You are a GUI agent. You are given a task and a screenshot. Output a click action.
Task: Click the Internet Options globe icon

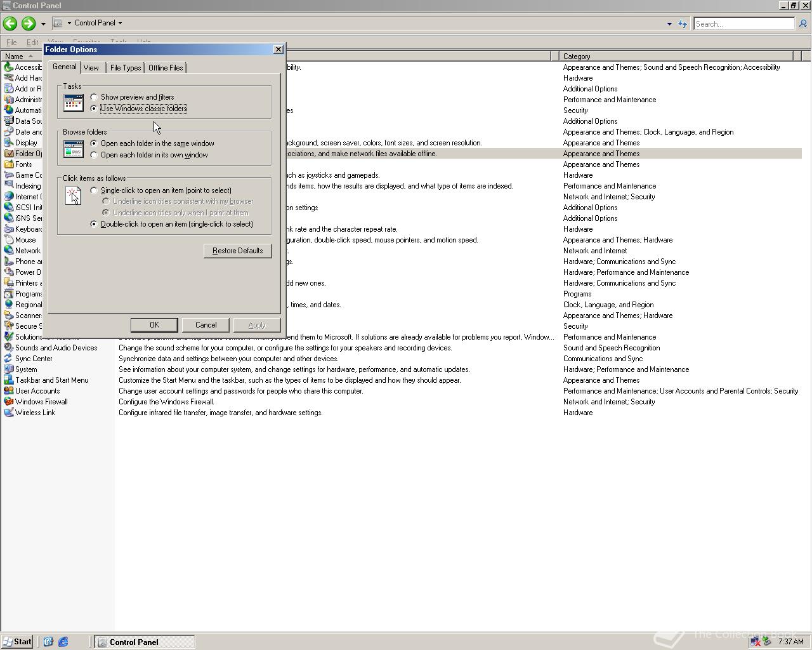click(x=8, y=197)
